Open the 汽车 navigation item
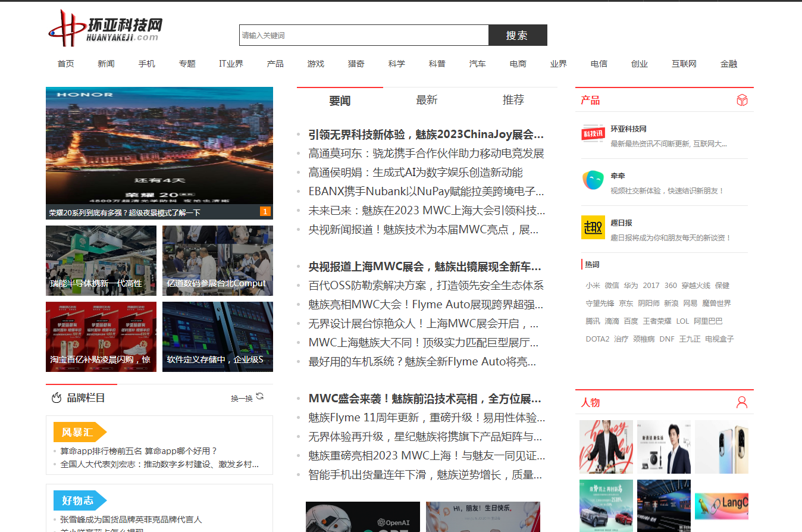802x532 pixels. 478,64
